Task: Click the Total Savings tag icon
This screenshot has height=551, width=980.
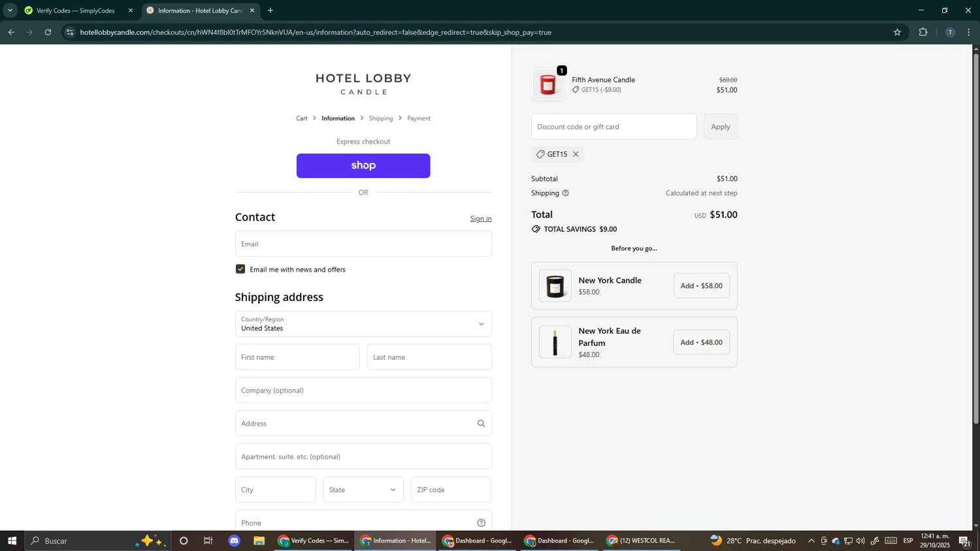Action: (x=536, y=229)
